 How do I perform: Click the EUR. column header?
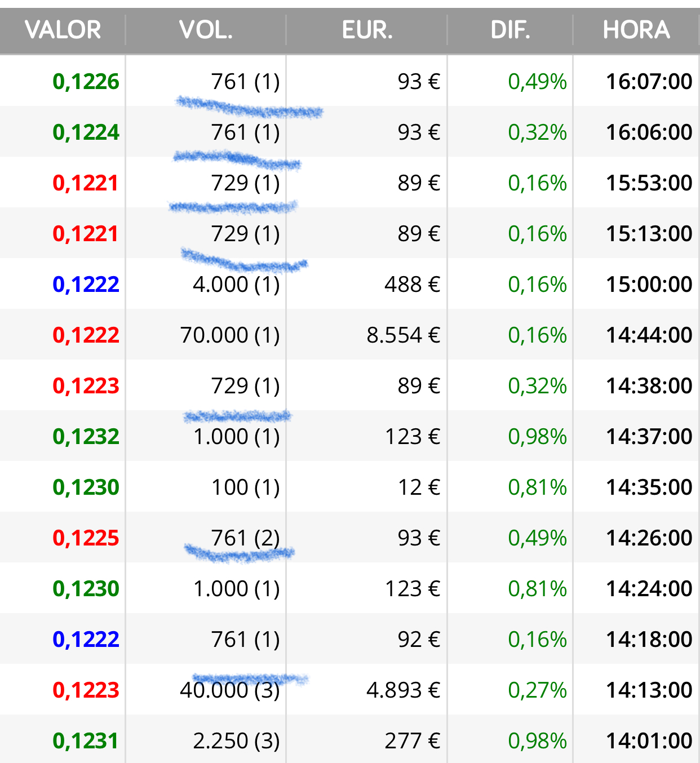click(367, 30)
